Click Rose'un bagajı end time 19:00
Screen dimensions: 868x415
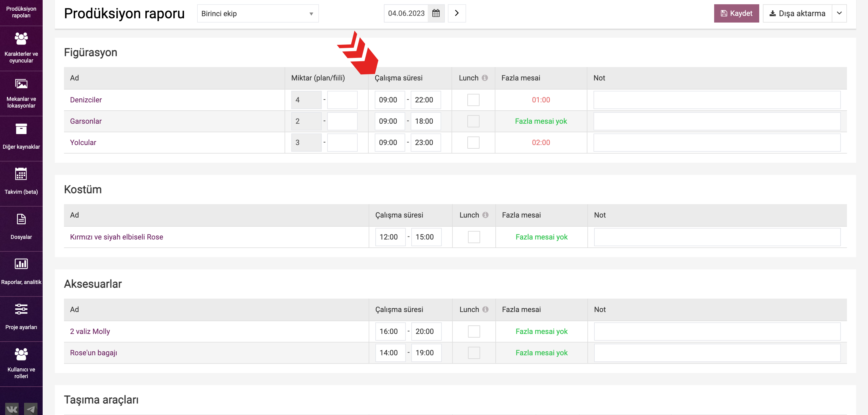[x=426, y=353]
